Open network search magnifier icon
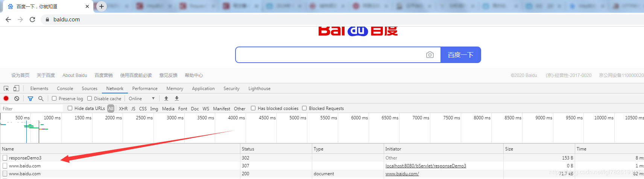The height and width of the screenshot is (179, 644). point(41,98)
